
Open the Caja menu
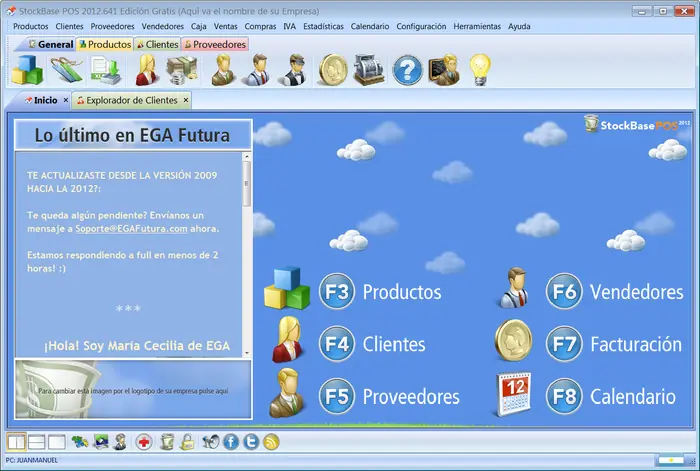[x=199, y=26]
